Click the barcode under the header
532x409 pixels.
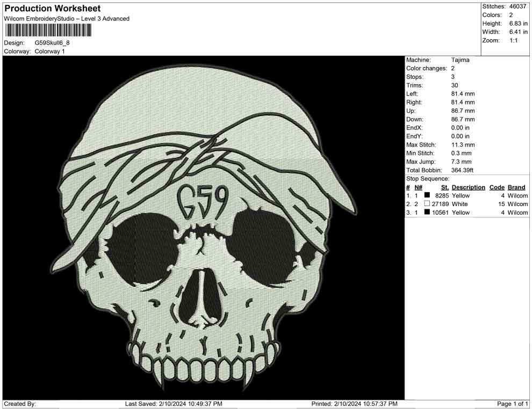[x=48, y=31]
